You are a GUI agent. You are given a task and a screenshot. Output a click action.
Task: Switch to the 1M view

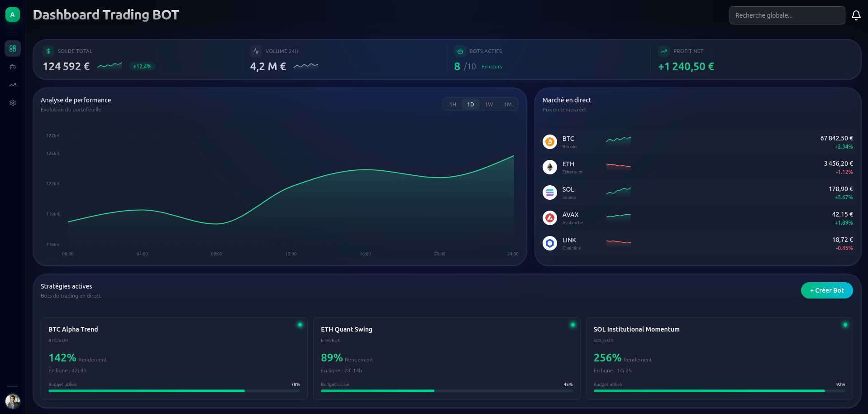click(508, 104)
